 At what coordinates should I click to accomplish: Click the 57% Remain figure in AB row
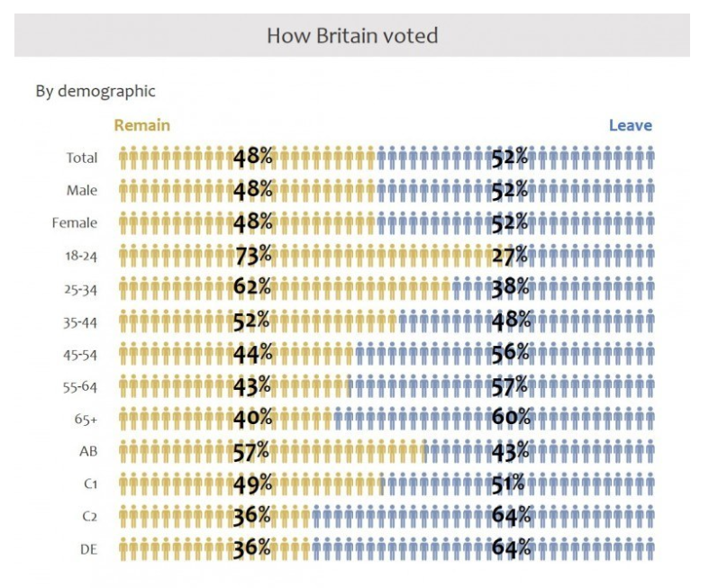click(x=251, y=450)
